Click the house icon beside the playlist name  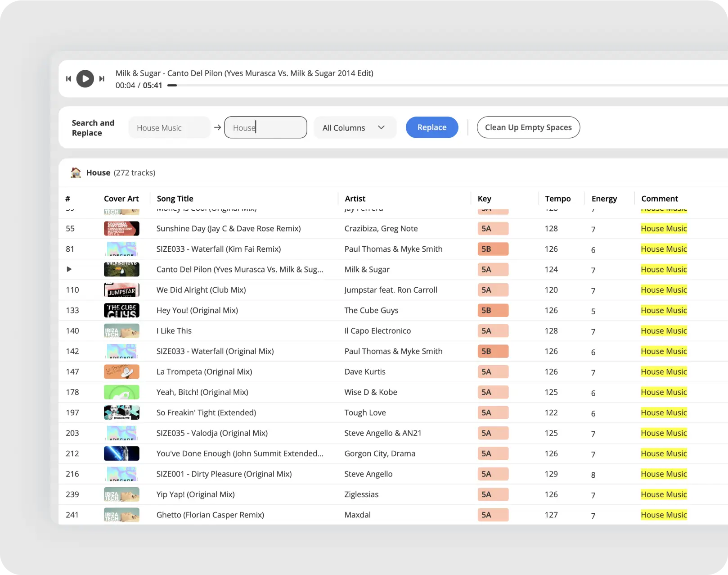[x=76, y=172]
